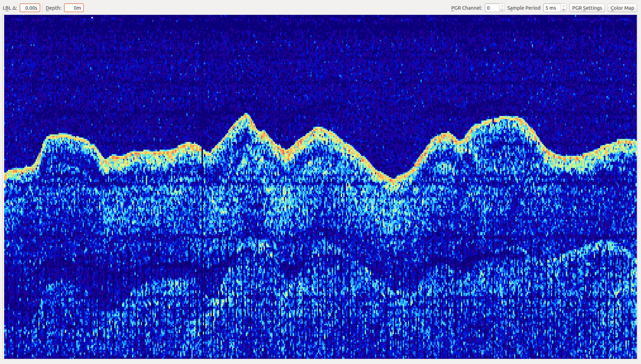
Task: Raise Sample Period using the up arrow
Action: (564, 6)
